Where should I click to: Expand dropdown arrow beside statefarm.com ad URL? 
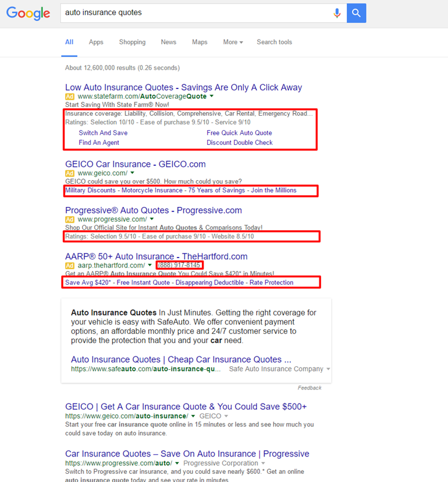212,97
